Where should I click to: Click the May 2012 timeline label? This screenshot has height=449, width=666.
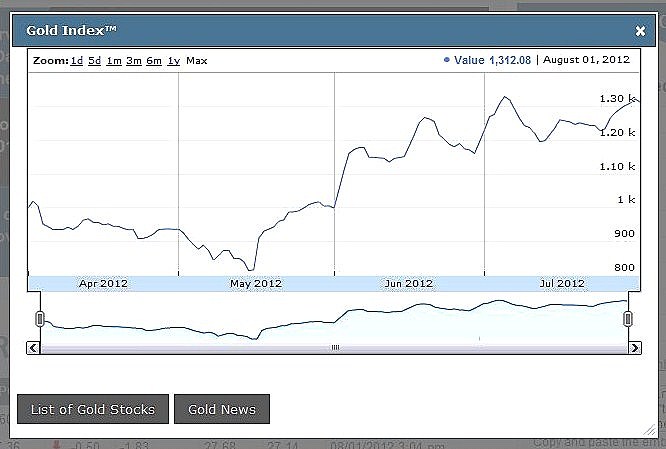(256, 284)
